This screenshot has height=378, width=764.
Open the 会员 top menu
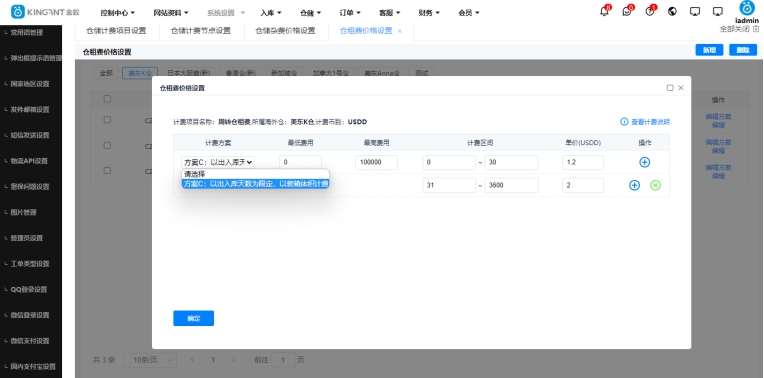469,13
